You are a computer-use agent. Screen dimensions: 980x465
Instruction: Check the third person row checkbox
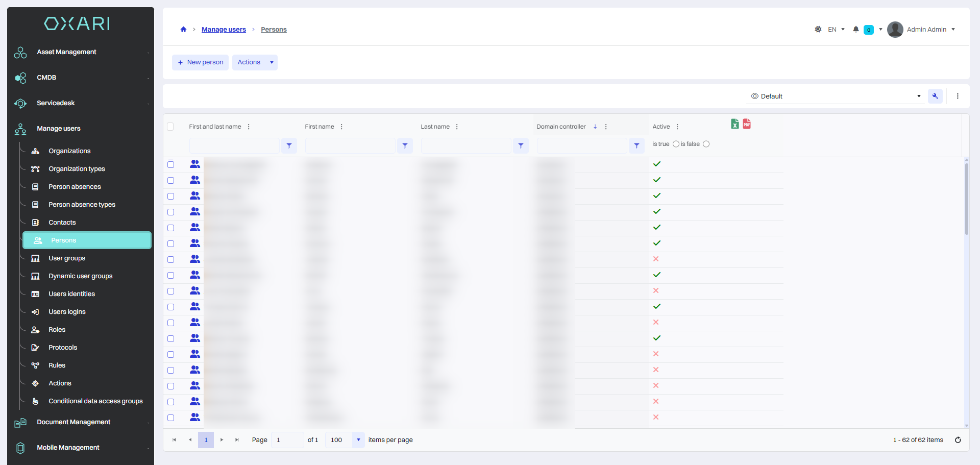[171, 196]
